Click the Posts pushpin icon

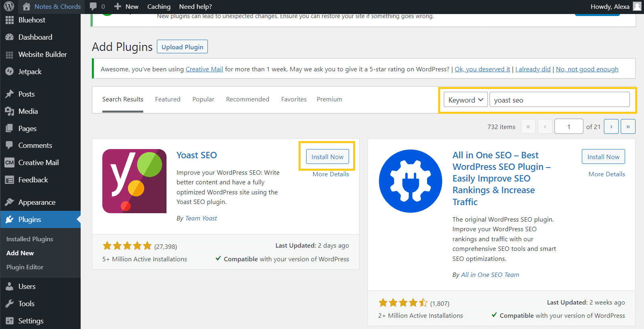click(x=10, y=94)
